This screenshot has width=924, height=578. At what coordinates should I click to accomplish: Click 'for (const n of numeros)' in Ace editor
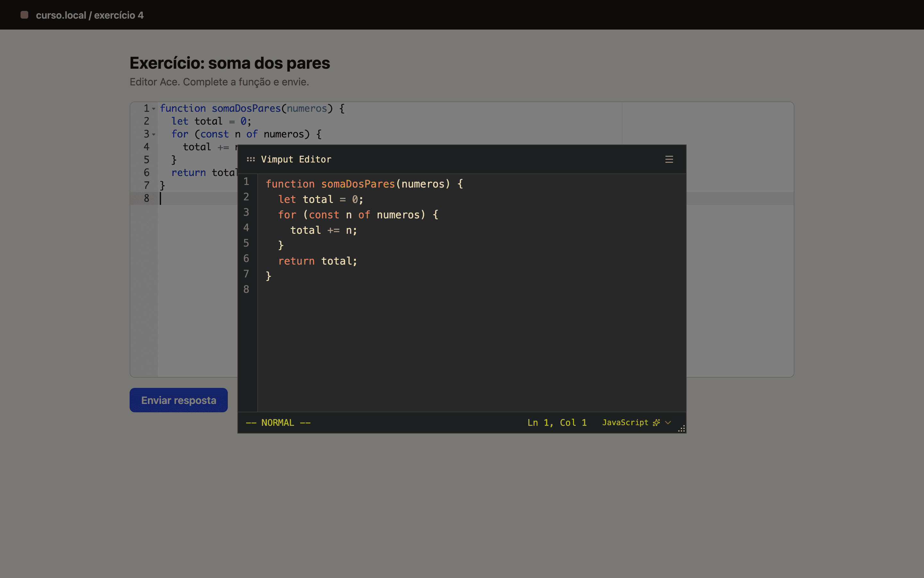click(241, 134)
